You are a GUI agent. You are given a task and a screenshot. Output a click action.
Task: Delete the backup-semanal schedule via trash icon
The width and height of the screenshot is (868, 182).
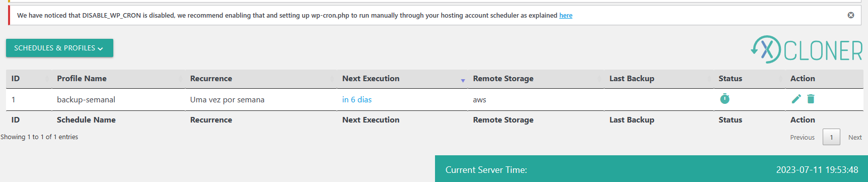[x=811, y=99]
